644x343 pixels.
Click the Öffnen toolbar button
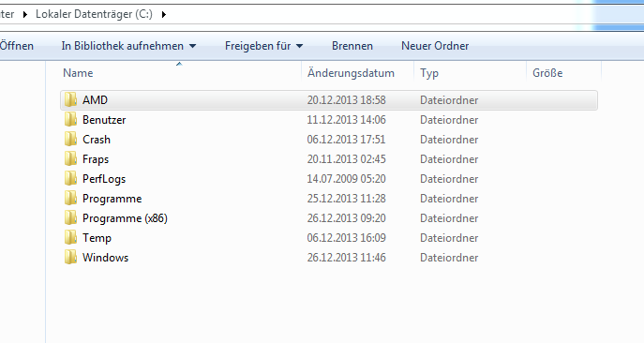[x=17, y=46]
